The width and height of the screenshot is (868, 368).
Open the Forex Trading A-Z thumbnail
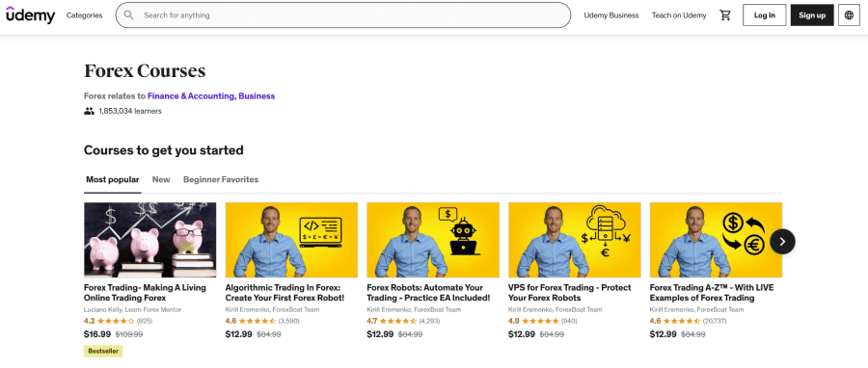pos(716,240)
